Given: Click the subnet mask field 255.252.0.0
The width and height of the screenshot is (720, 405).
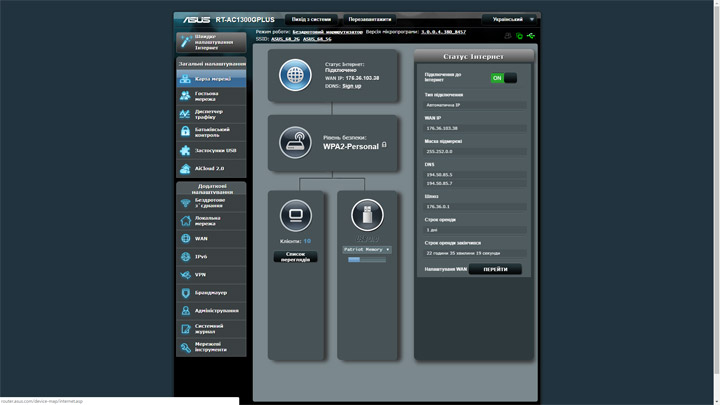Looking at the screenshot, I should pyautogui.click(x=475, y=151).
